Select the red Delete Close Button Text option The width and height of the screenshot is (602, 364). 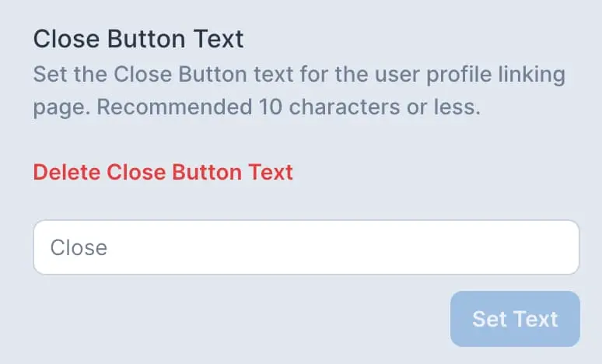click(163, 172)
